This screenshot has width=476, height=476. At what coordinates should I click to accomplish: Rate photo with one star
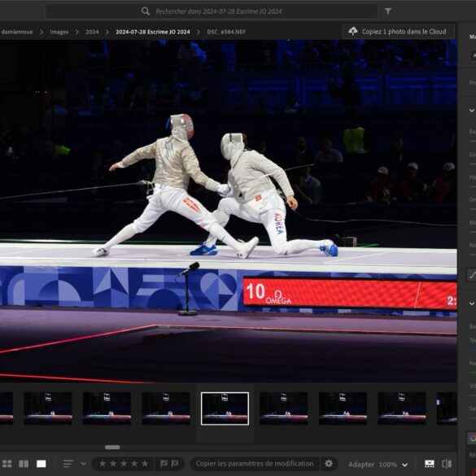[103, 464]
